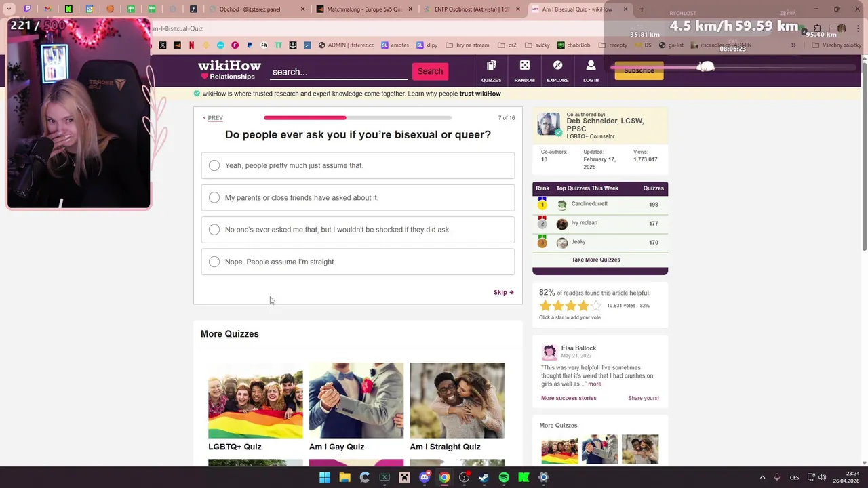The image size is (868, 488).
Task: Open the Am I Gay Quiz thumbnail
Action: click(x=356, y=401)
